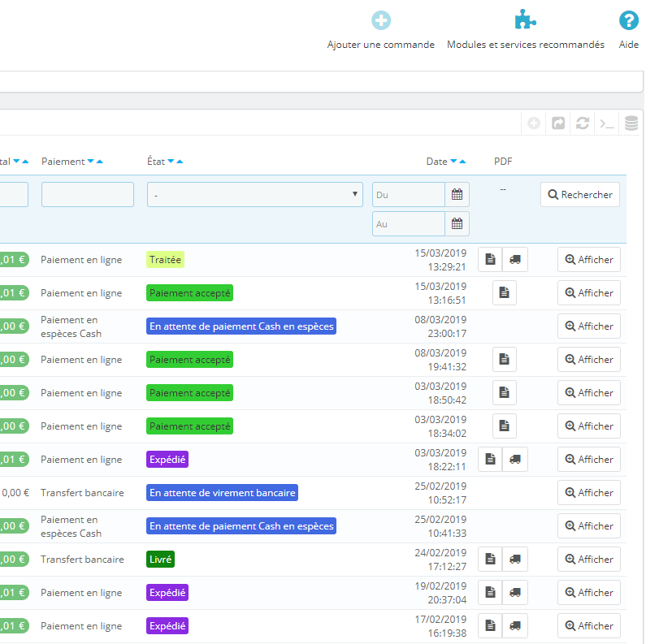This screenshot has height=644, width=646.
Task: Click Paiement en espèces Cash in 25/02/2019 10:41:33 row
Action: coord(71,526)
